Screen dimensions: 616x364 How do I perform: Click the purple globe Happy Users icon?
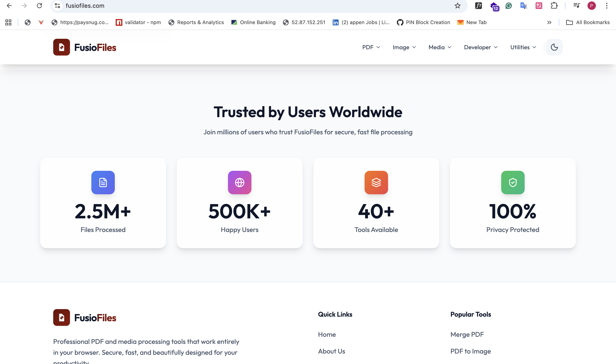click(x=239, y=183)
